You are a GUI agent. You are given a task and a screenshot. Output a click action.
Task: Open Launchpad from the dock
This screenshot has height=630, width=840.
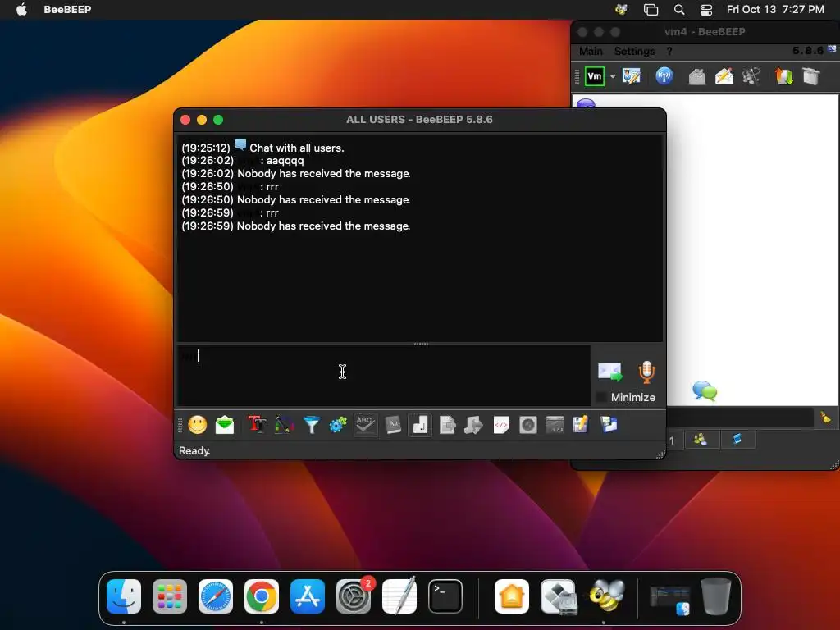point(170,596)
